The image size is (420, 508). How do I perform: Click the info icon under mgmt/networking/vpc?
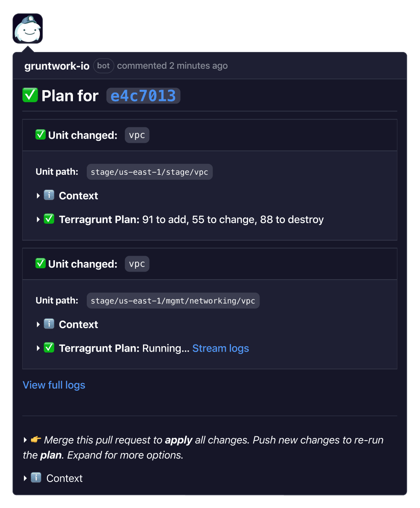point(49,324)
